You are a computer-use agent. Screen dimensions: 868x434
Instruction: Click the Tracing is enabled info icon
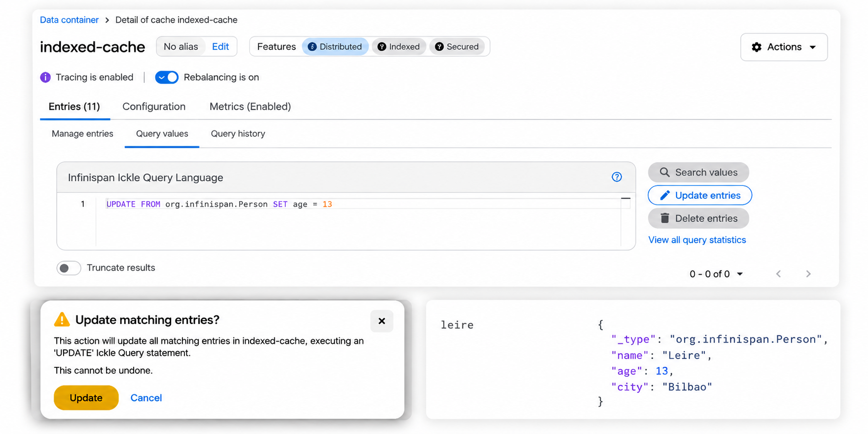pyautogui.click(x=46, y=77)
